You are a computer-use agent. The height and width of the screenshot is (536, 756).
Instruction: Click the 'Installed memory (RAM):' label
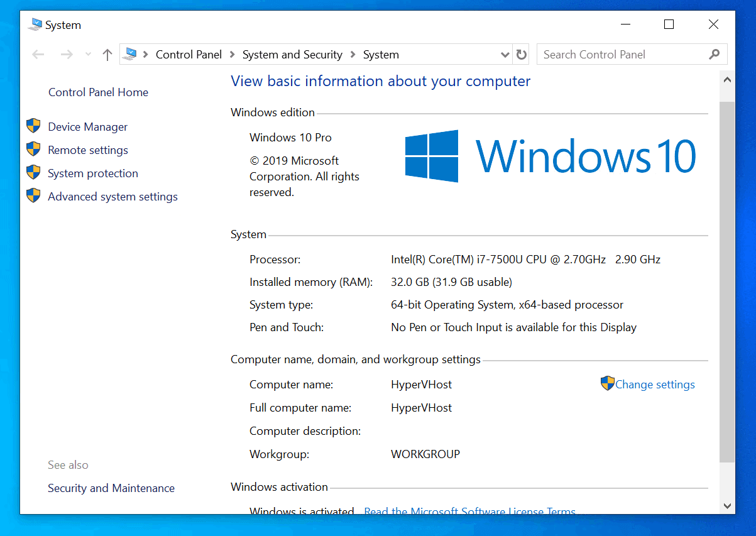(311, 282)
